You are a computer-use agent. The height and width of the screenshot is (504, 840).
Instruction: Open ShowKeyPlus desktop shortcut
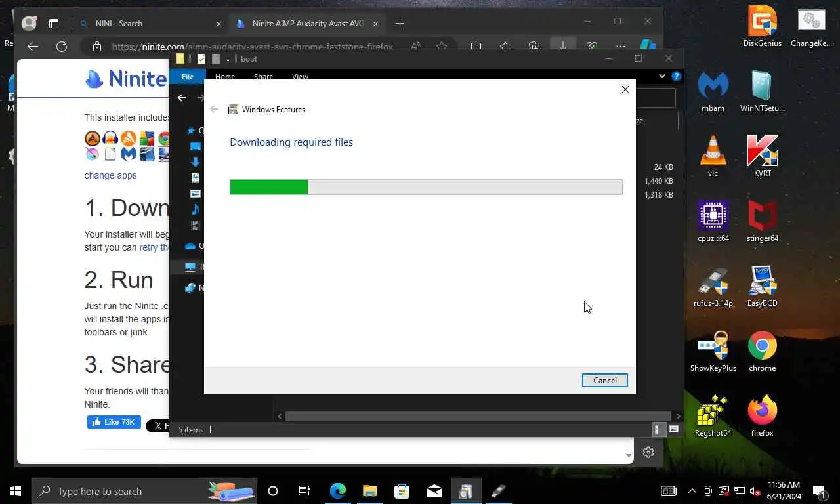click(x=713, y=351)
